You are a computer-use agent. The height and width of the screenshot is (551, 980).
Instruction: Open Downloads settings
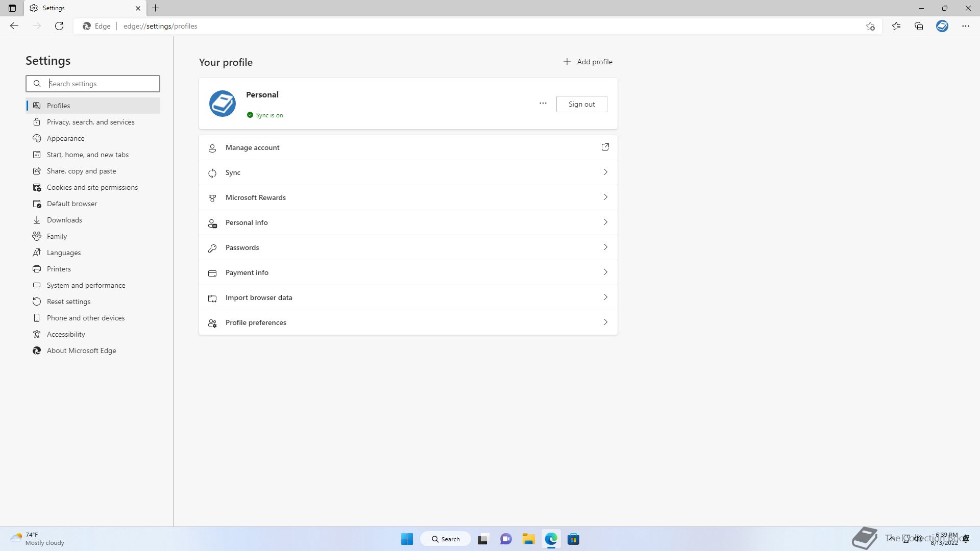tap(93, 220)
